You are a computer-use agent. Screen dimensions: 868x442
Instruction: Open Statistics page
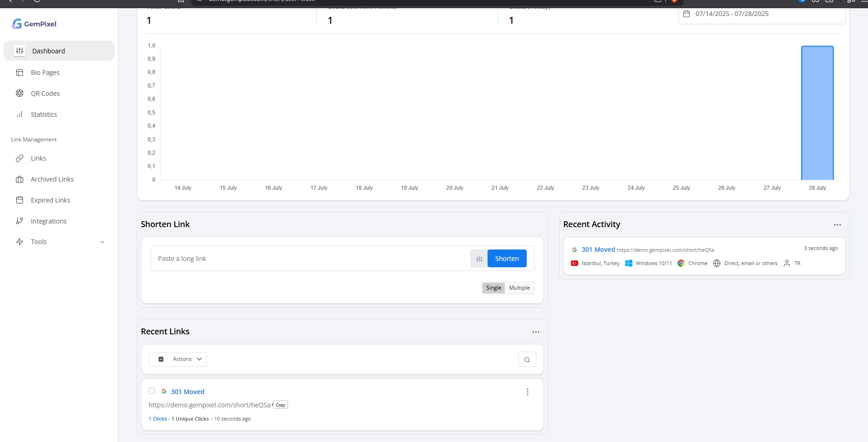coord(44,114)
